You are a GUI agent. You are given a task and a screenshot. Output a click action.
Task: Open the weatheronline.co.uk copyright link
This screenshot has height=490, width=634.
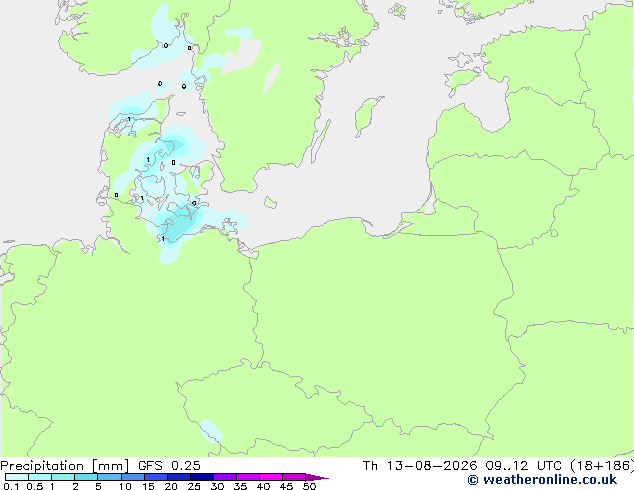pyautogui.click(x=542, y=480)
